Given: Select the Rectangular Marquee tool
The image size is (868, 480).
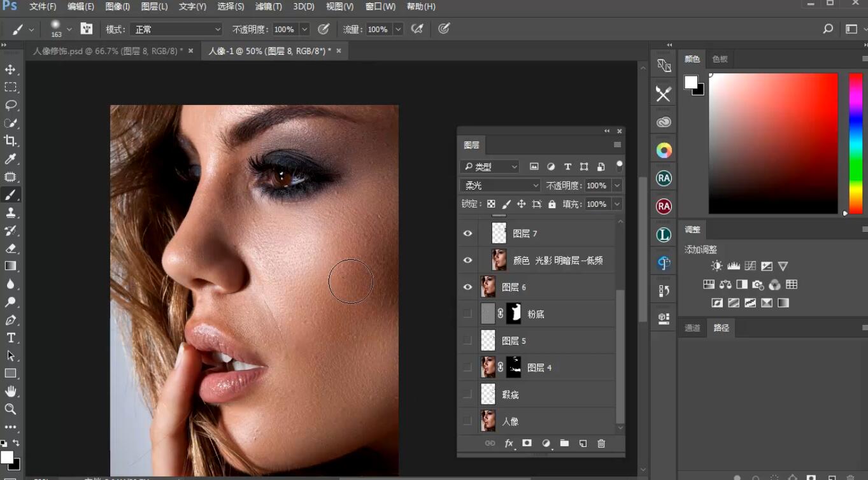Looking at the screenshot, I should [x=11, y=87].
